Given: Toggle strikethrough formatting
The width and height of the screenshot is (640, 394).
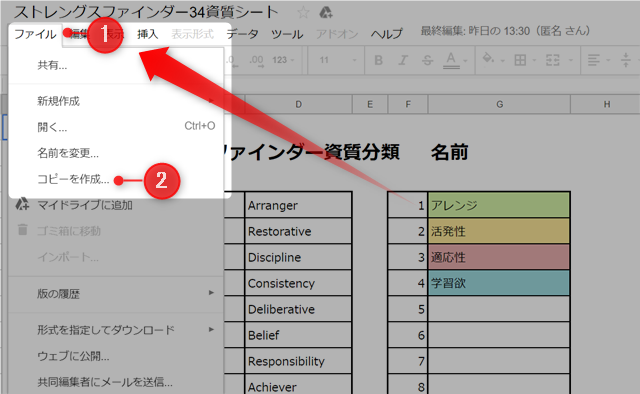Looking at the screenshot, I should point(427,60).
